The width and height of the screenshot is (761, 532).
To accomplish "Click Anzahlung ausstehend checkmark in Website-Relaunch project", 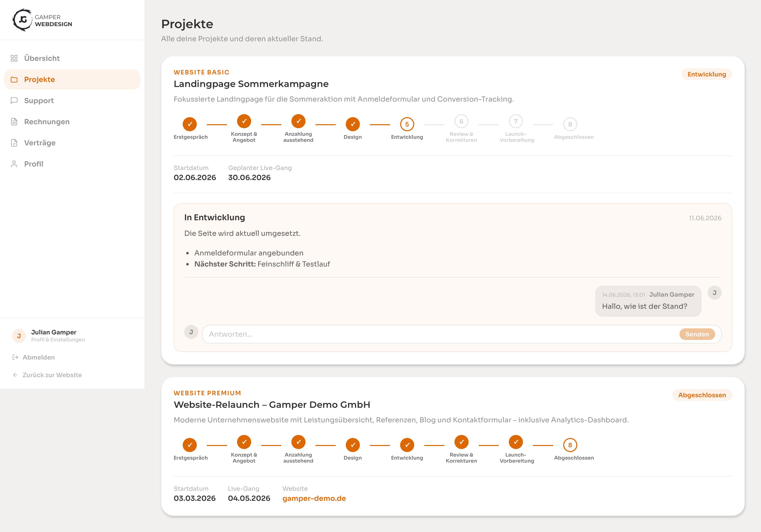I will tap(298, 442).
